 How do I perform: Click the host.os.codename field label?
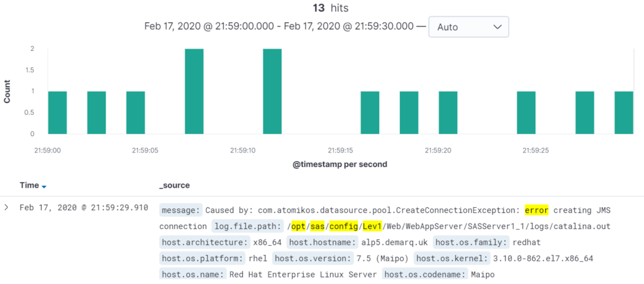(425, 274)
